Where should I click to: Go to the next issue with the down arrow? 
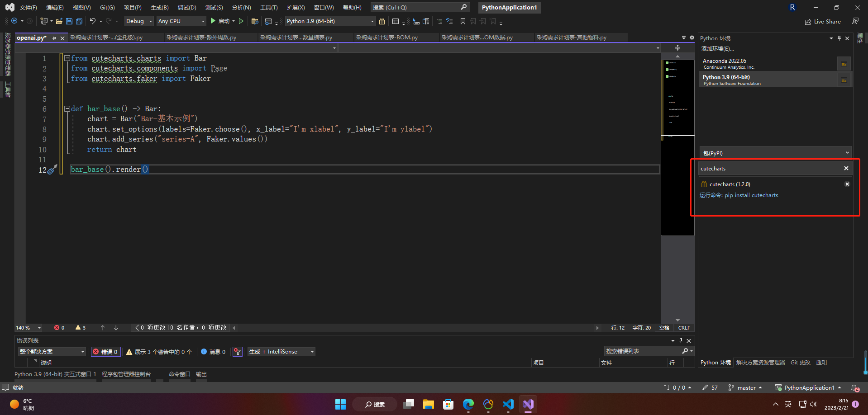point(116,328)
